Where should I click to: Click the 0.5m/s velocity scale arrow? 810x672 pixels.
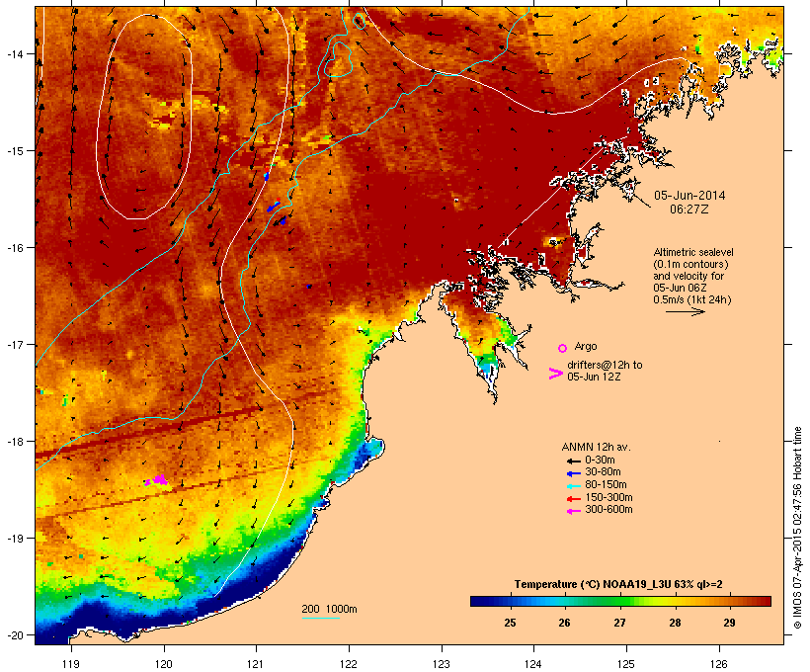point(685,311)
